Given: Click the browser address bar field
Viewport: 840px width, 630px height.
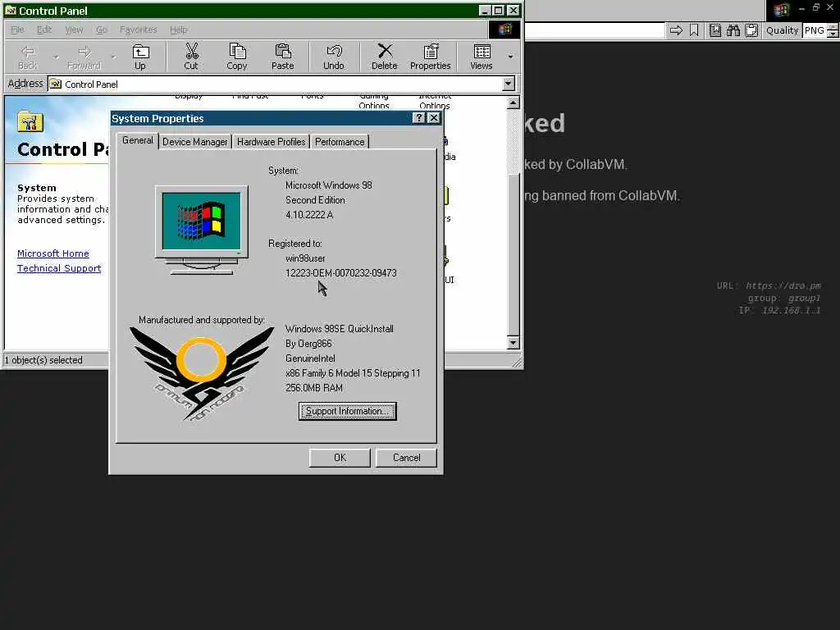Looking at the screenshot, I should [594, 30].
